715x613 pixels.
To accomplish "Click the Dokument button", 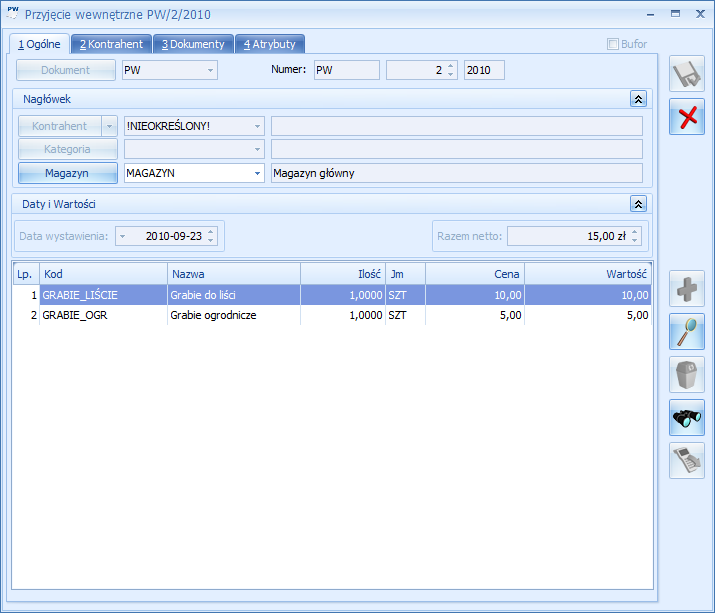I will click(66, 70).
